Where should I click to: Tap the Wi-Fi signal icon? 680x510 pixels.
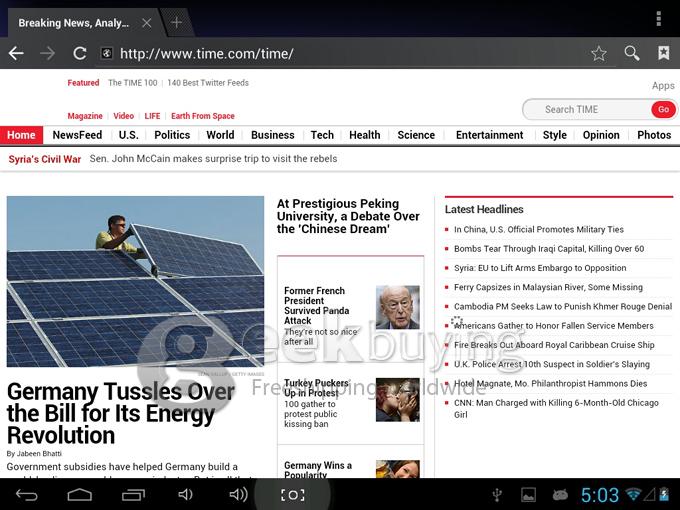633,494
